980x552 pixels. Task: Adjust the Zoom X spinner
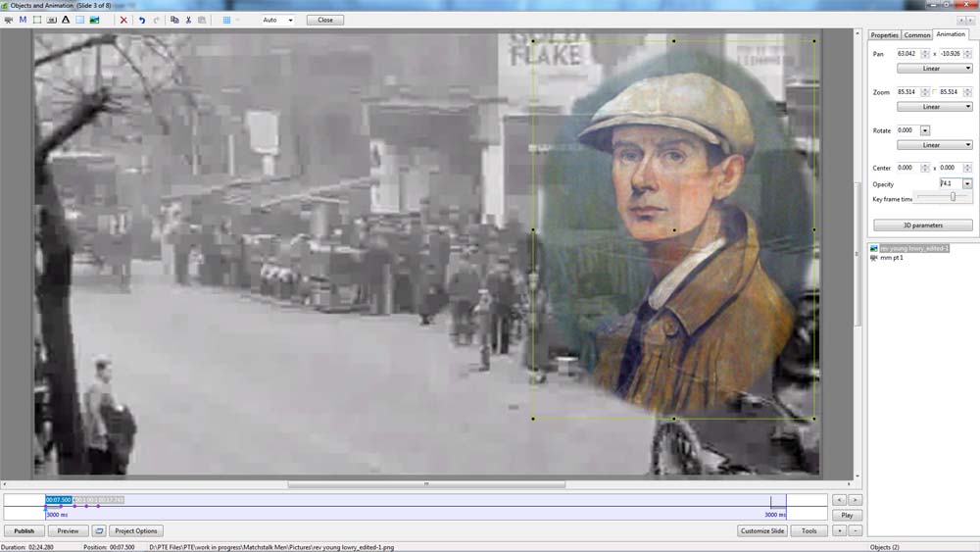(925, 92)
